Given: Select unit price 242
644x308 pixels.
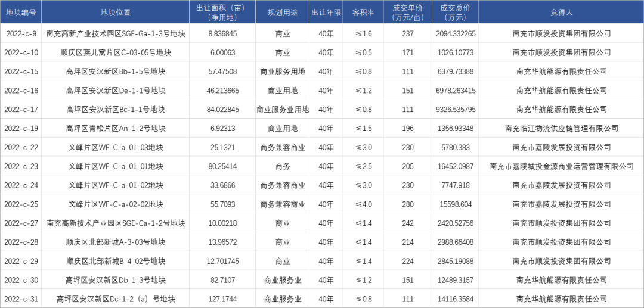Looking at the screenshot, I should click(407, 223).
